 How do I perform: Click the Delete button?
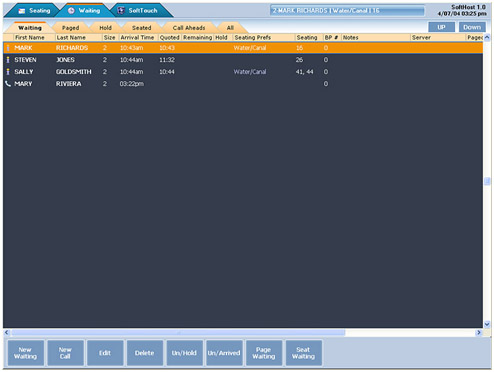pyautogui.click(x=144, y=353)
